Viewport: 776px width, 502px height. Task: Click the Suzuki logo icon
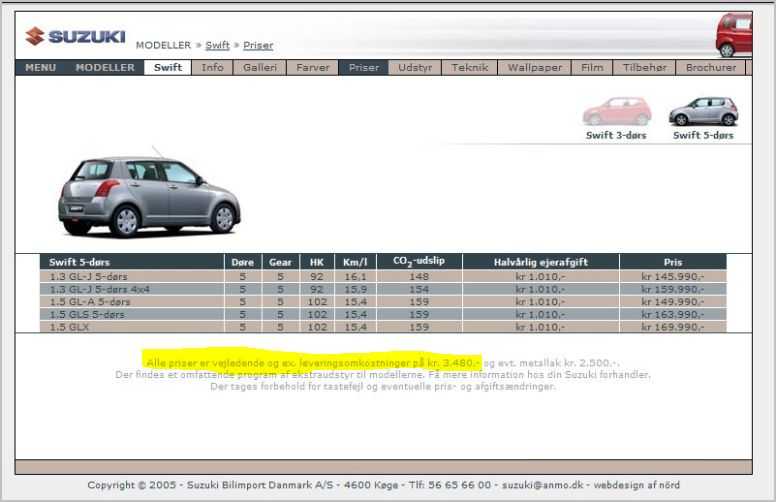[x=35, y=36]
